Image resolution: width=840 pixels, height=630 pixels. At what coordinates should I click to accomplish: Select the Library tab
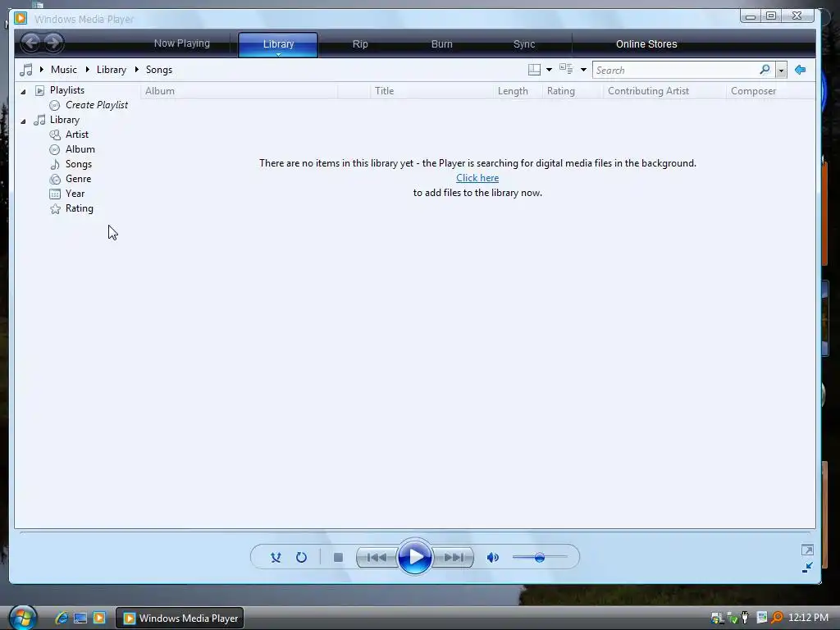[278, 44]
